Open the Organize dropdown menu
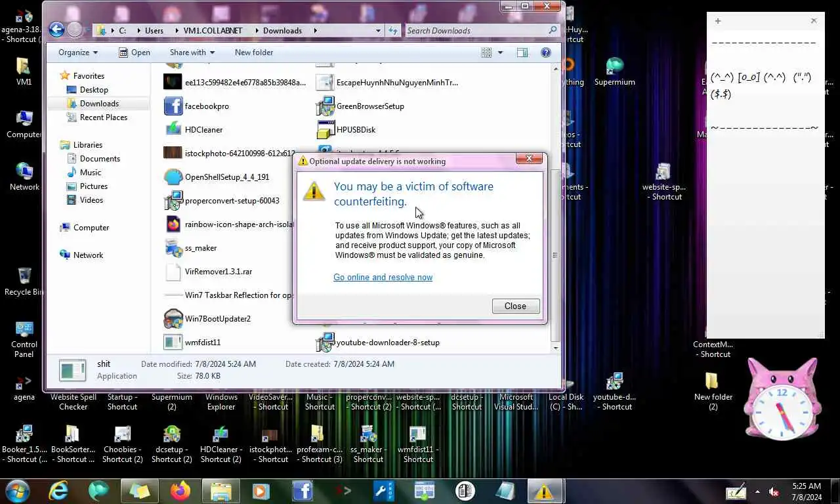The image size is (840, 504). [77, 52]
